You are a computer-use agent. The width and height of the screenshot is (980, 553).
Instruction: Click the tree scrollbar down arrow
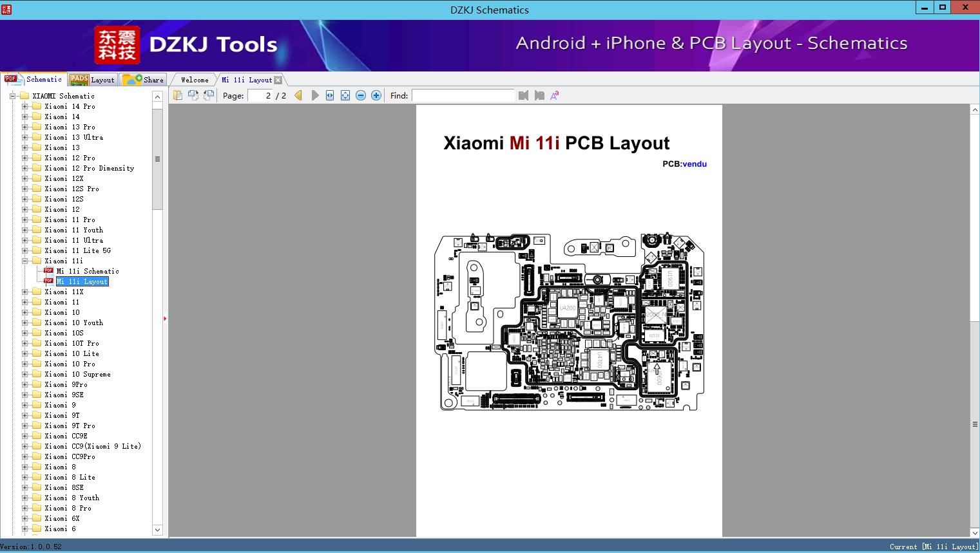tap(157, 530)
